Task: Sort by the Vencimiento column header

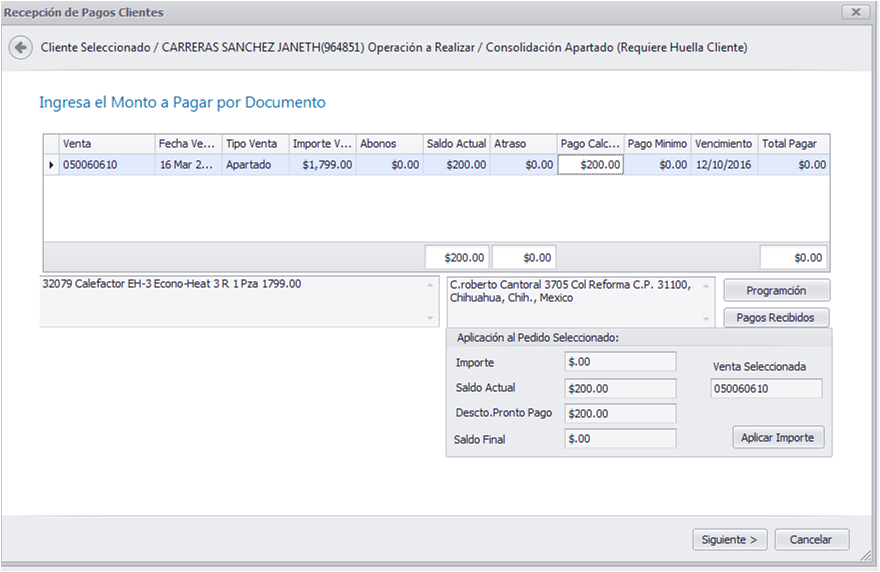Action: (725, 144)
